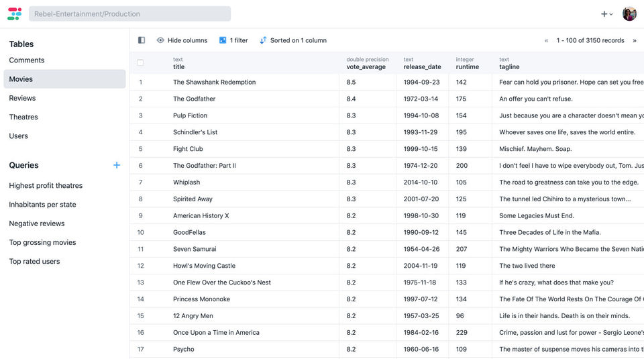Select the Comments table
Image resolution: width=644 pixels, height=359 pixels.
tap(27, 60)
